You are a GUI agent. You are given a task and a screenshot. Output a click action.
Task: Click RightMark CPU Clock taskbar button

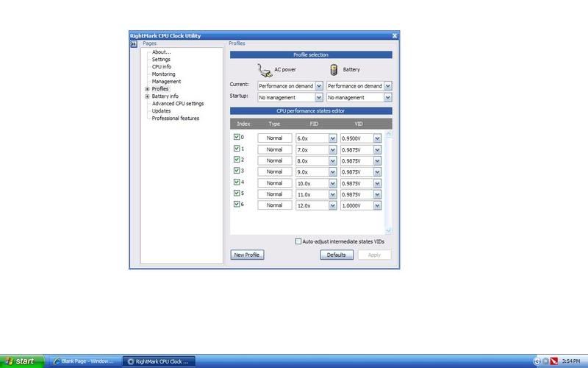click(x=159, y=361)
